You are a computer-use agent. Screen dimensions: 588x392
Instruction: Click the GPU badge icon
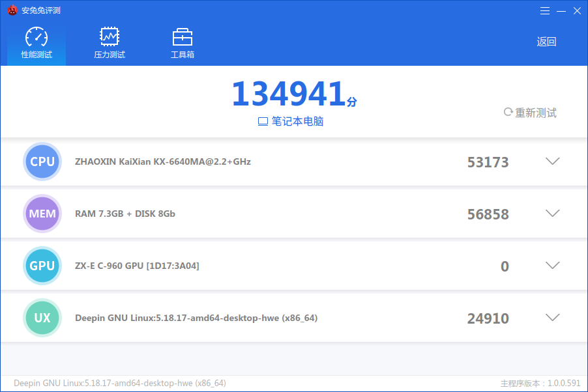click(42, 266)
